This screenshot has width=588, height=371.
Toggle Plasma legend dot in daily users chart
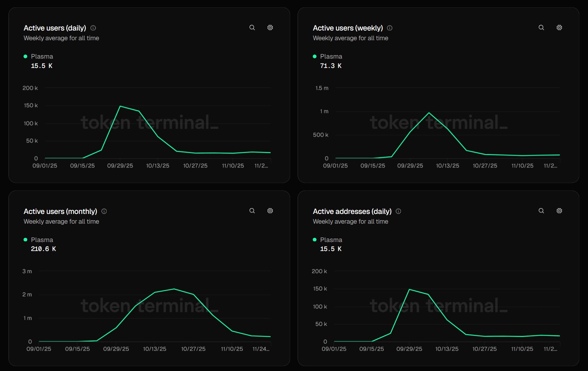click(x=25, y=57)
